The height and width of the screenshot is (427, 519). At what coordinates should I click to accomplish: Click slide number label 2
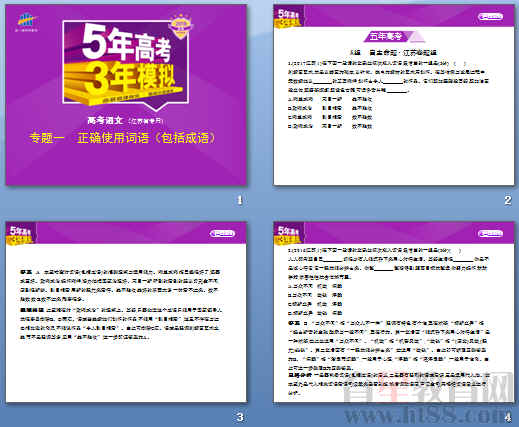pos(507,200)
